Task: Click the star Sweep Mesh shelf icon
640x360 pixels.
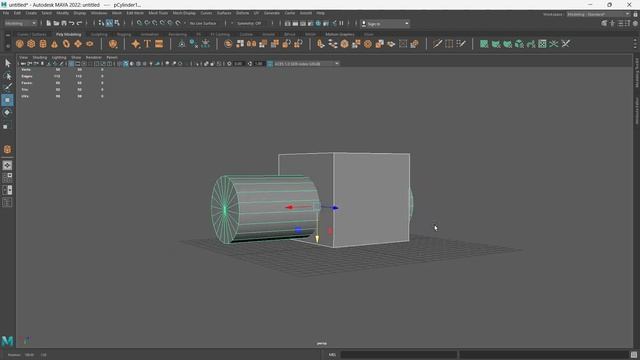Action: [x=136, y=44]
